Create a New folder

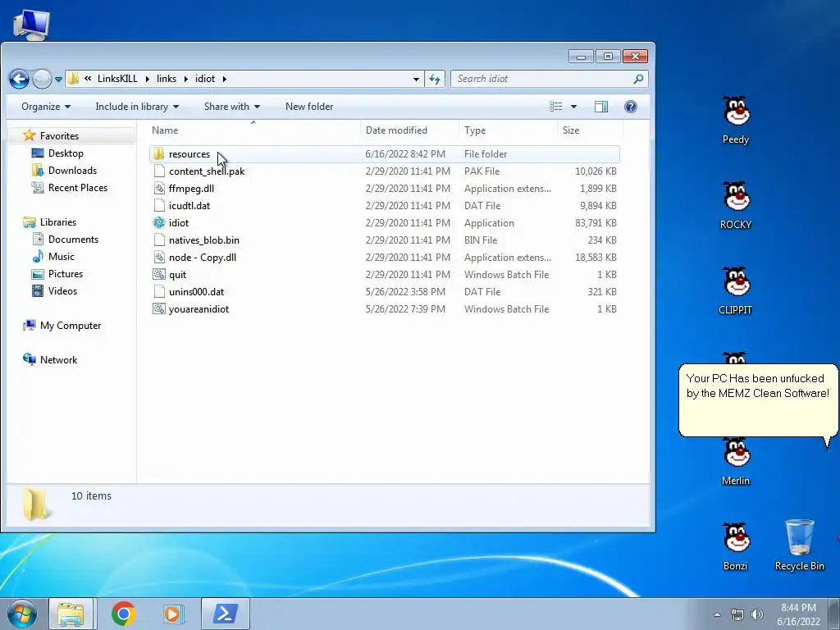(309, 107)
